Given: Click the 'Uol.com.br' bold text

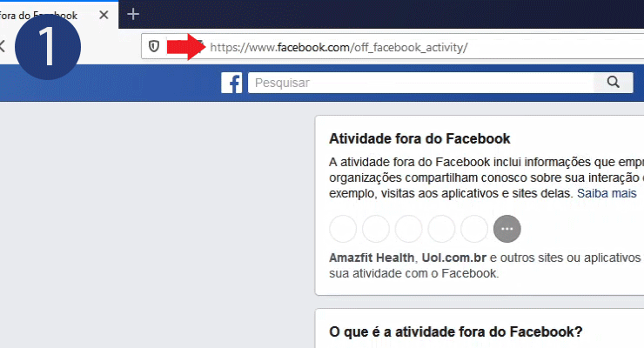Looking at the screenshot, I should click(x=453, y=258).
